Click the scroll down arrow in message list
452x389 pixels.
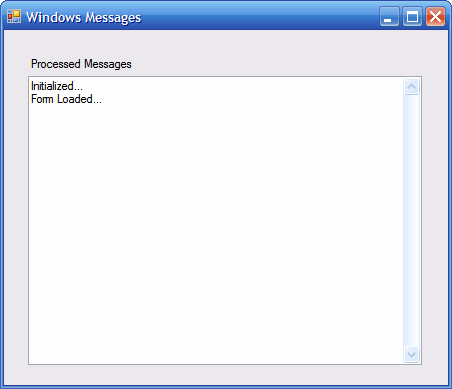pos(411,354)
